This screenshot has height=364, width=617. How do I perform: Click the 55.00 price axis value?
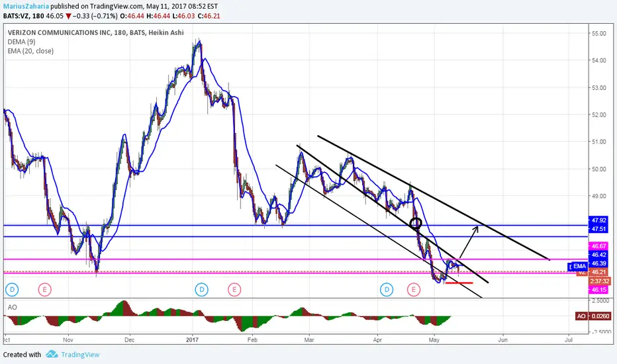coord(599,34)
